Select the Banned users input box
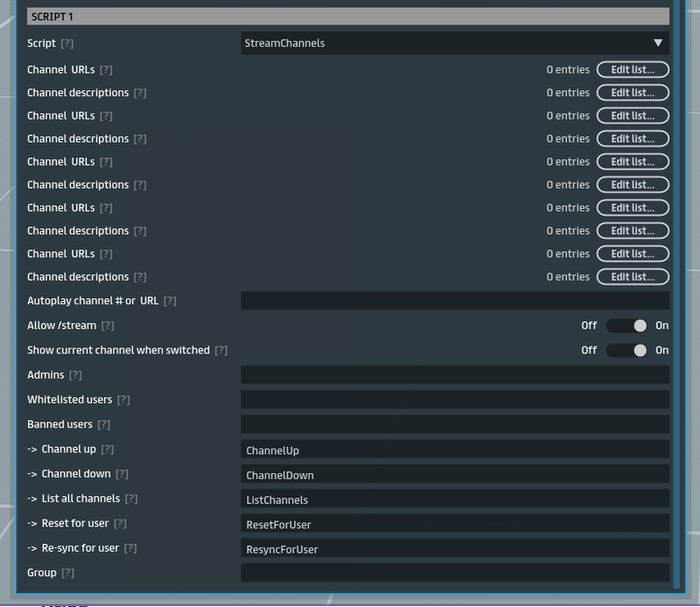The height and width of the screenshot is (607, 700). [455, 425]
